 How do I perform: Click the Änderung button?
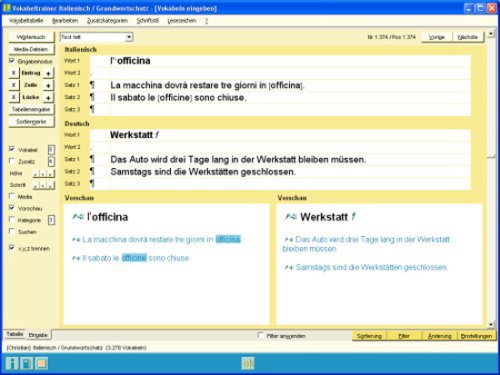tap(440, 336)
